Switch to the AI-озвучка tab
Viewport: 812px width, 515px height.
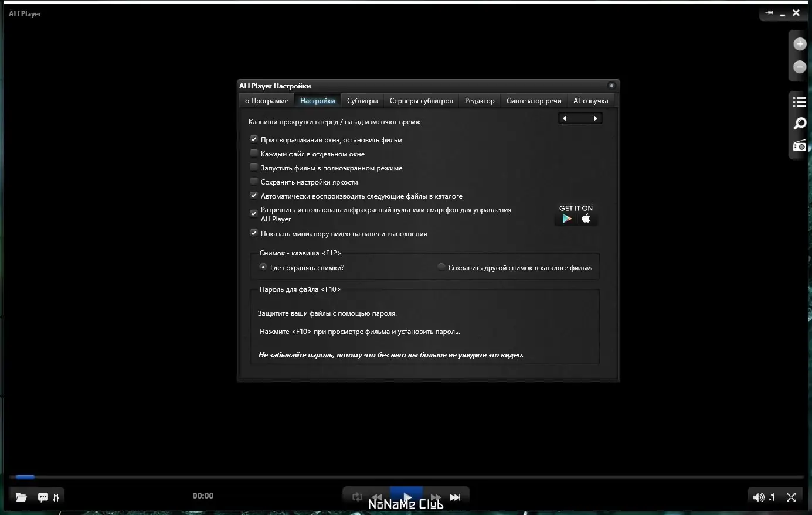coord(591,101)
